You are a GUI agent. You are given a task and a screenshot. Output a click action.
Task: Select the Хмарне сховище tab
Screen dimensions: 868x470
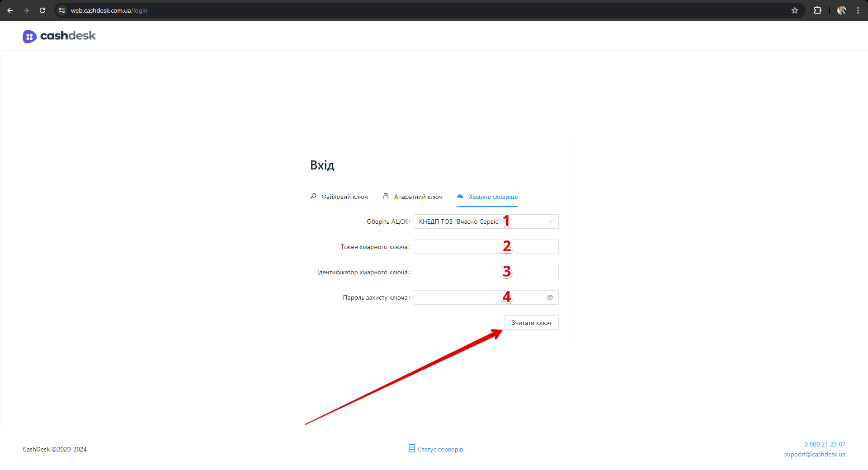point(487,197)
